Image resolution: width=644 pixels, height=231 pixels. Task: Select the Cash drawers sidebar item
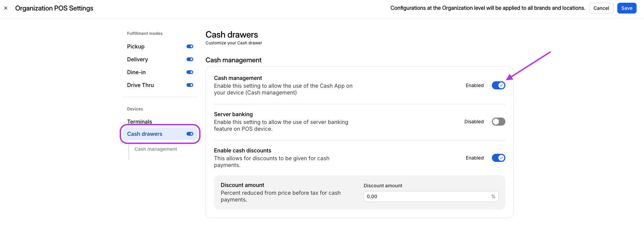tap(145, 134)
